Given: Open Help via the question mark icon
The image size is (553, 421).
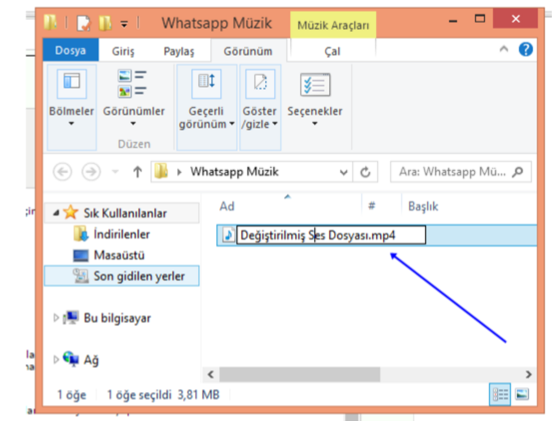Looking at the screenshot, I should [525, 49].
